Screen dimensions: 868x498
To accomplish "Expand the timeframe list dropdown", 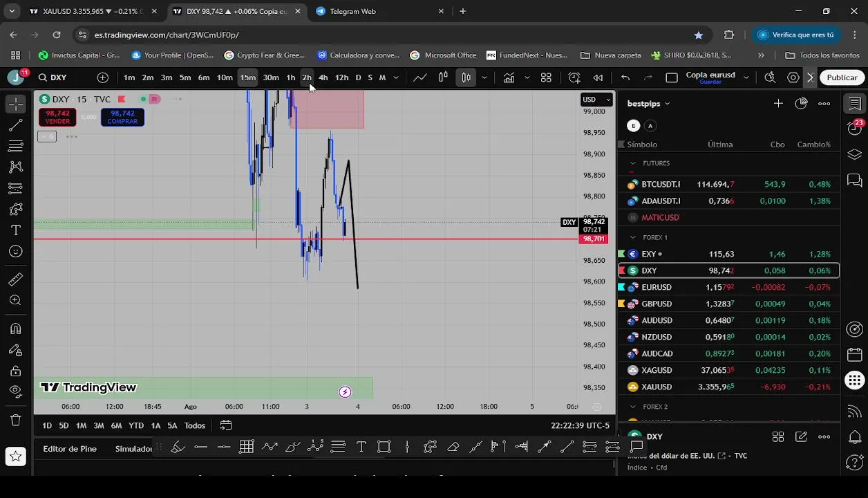I will click(x=395, y=77).
